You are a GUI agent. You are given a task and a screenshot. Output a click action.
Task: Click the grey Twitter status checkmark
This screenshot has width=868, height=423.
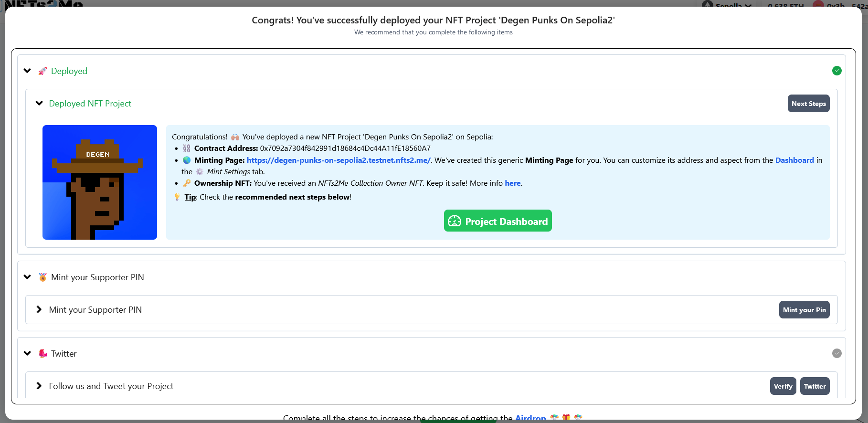click(x=836, y=353)
